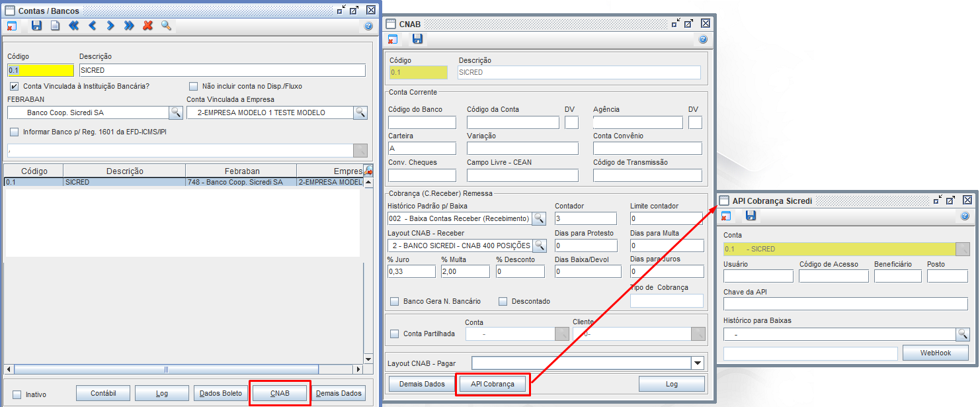980x407 pixels.
Task: Search FEBRABAN bank with magnifier button
Action: point(175,113)
